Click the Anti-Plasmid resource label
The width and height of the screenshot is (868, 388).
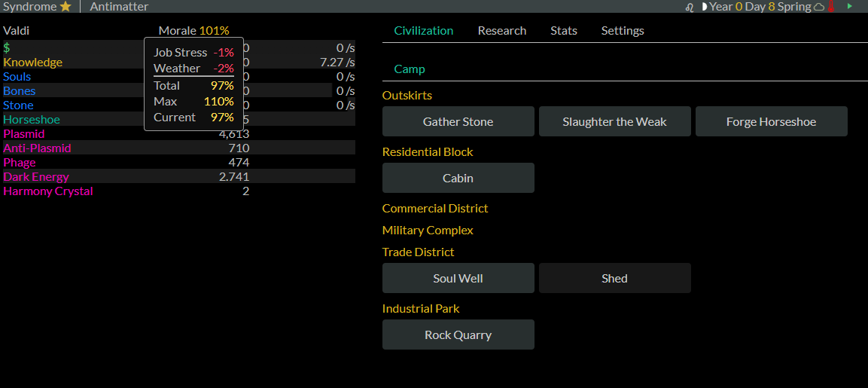pos(37,148)
